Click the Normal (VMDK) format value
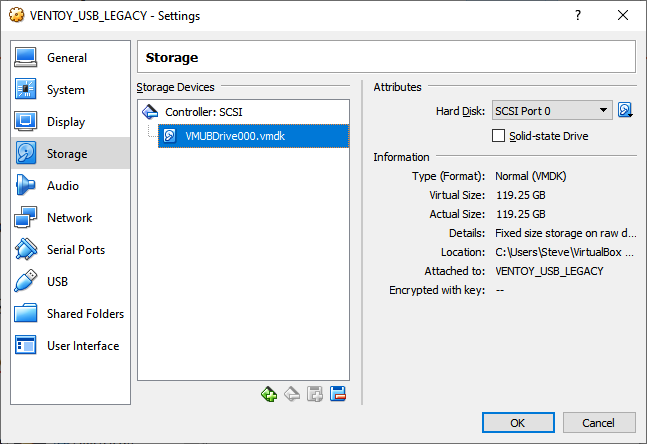The image size is (647, 444). click(531, 176)
